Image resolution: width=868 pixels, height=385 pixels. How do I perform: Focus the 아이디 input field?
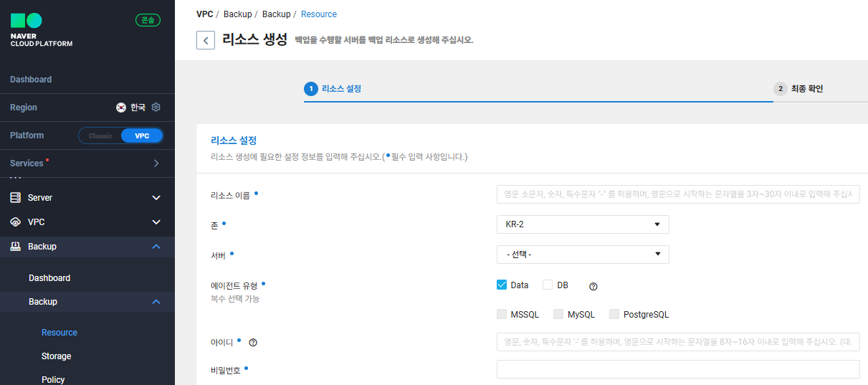(x=678, y=342)
